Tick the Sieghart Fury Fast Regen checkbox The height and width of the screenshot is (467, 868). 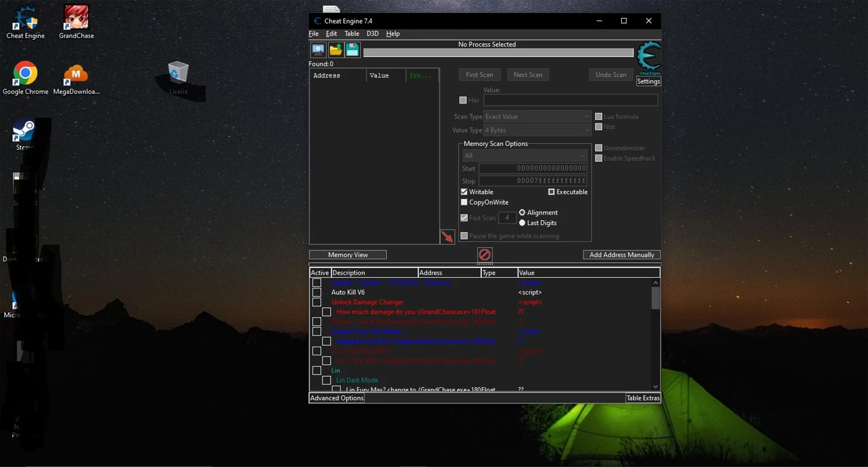(317, 331)
